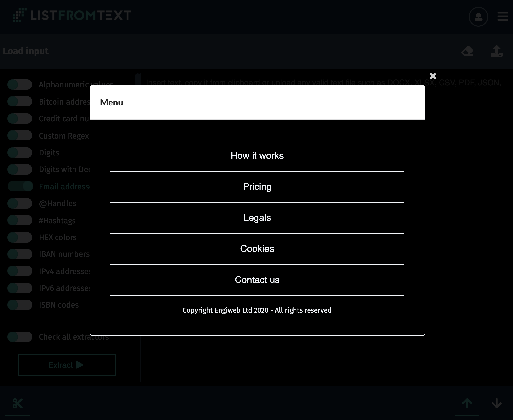The image size is (513, 420).
Task: Toggle the Credit card numbers switch
Action: point(20,119)
